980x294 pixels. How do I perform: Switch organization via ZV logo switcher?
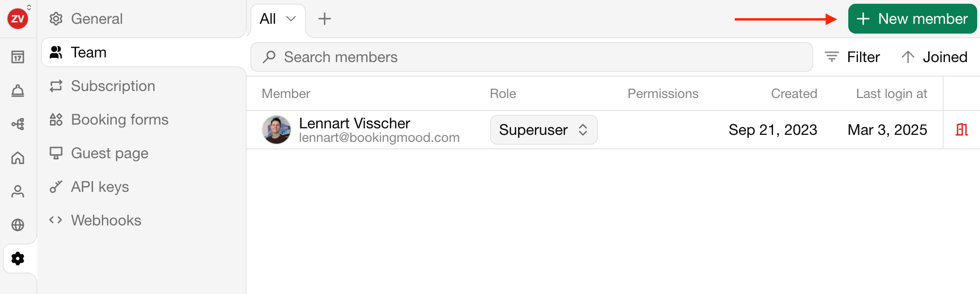[x=19, y=18]
